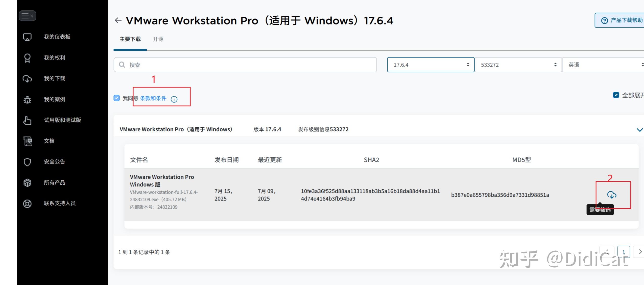Click 内部版本号: 24832109 text
The height and width of the screenshot is (285, 644).
[x=154, y=207]
